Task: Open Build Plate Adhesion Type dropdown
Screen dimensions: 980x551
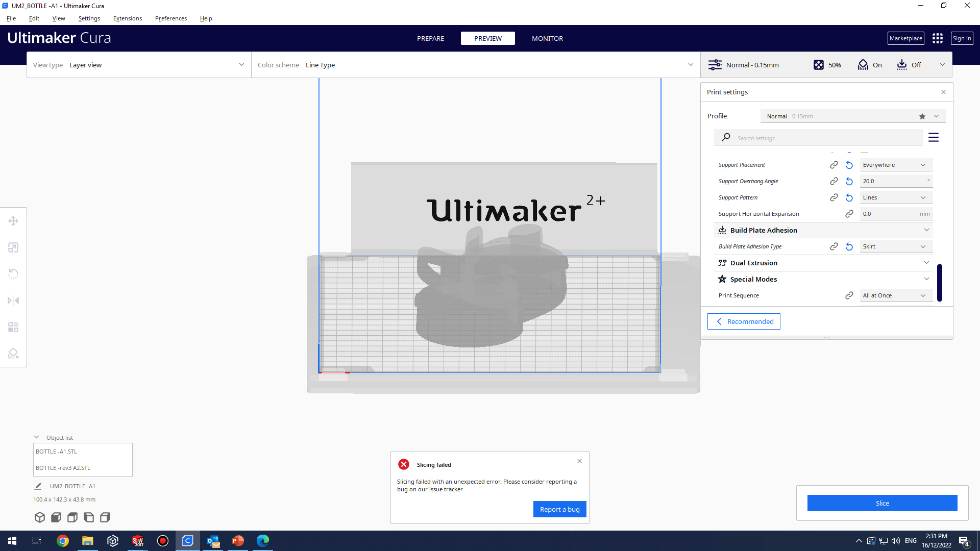Action: click(896, 246)
